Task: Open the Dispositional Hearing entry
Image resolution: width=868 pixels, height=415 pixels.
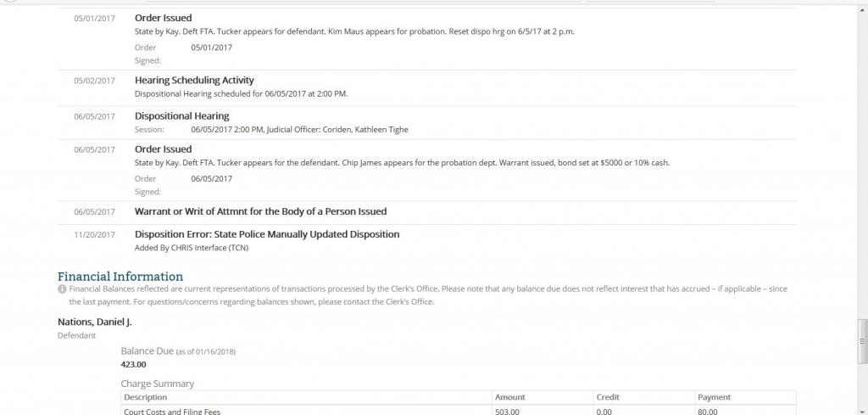Action: [x=181, y=115]
